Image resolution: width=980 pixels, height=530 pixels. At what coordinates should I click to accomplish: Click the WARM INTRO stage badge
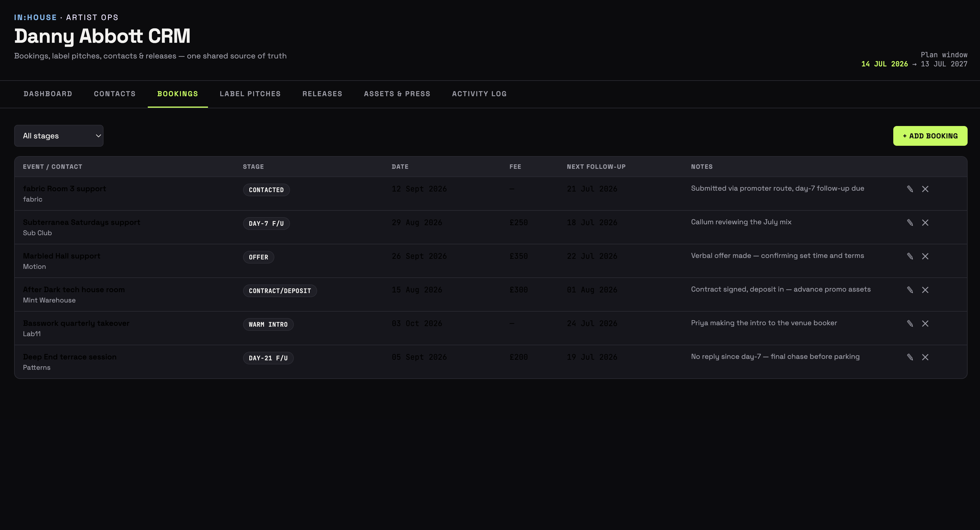pyautogui.click(x=268, y=325)
